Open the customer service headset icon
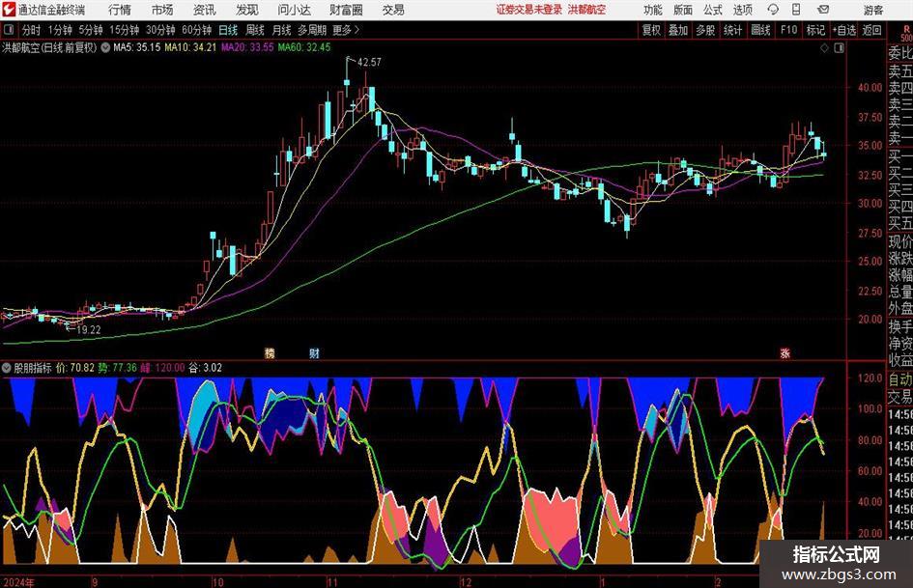Screen dimensions: 913x588 pyautogui.click(x=773, y=10)
